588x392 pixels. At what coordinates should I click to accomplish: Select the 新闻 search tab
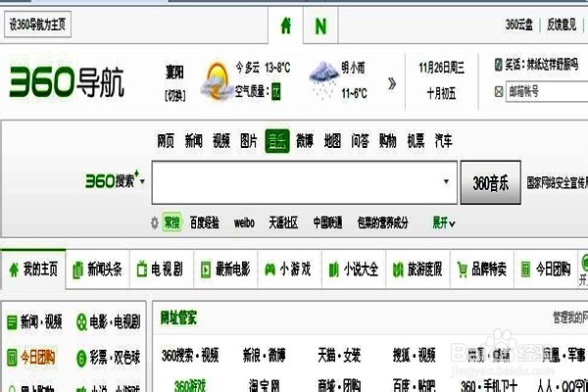pos(193,141)
